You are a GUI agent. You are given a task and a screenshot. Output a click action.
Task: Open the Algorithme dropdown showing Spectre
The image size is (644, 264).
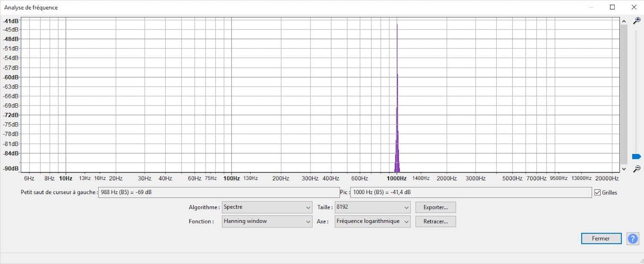tap(267, 207)
